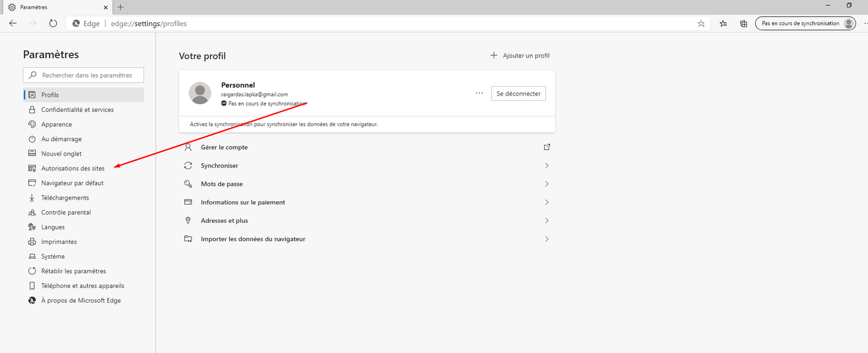The width and height of the screenshot is (868, 353).
Task: Add this page to favorites star
Action: pyautogui.click(x=701, y=23)
